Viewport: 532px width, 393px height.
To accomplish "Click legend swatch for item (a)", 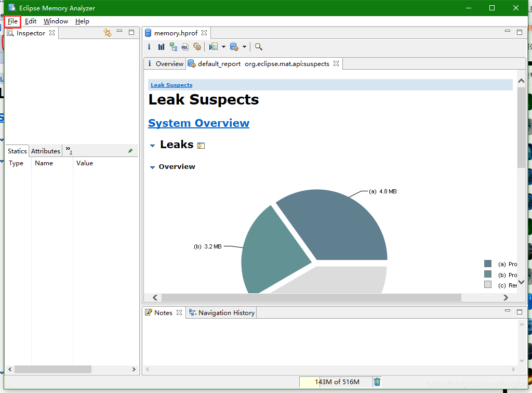I will [x=488, y=264].
